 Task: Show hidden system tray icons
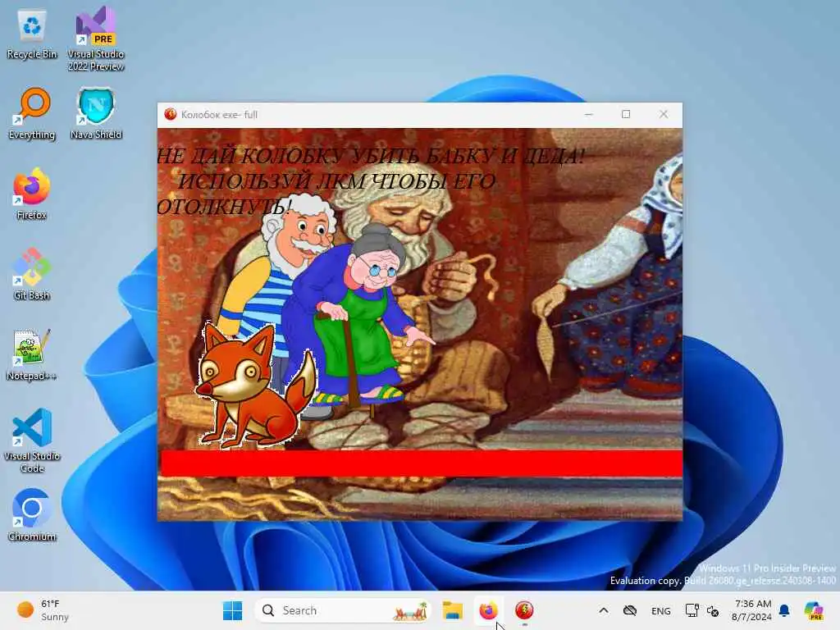click(x=603, y=610)
